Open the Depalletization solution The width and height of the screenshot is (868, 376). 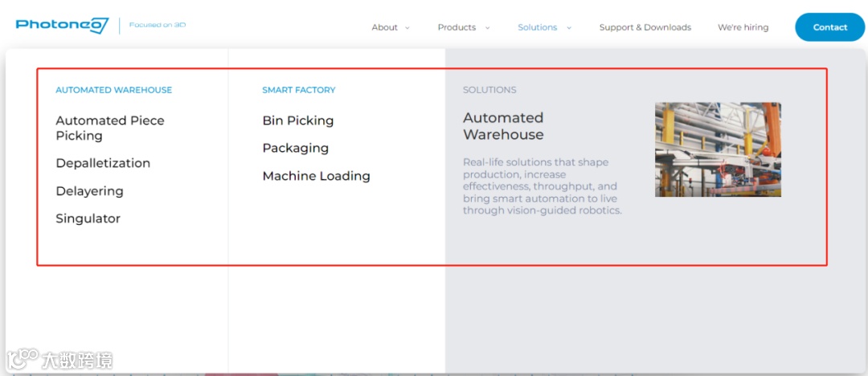(103, 163)
